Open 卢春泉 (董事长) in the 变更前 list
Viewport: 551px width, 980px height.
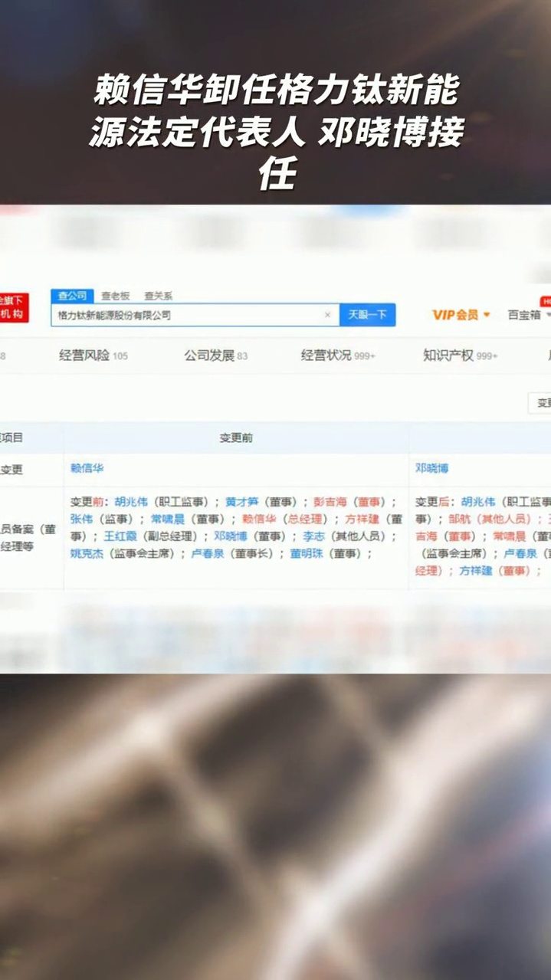pyautogui.click(x=207, y=553)
